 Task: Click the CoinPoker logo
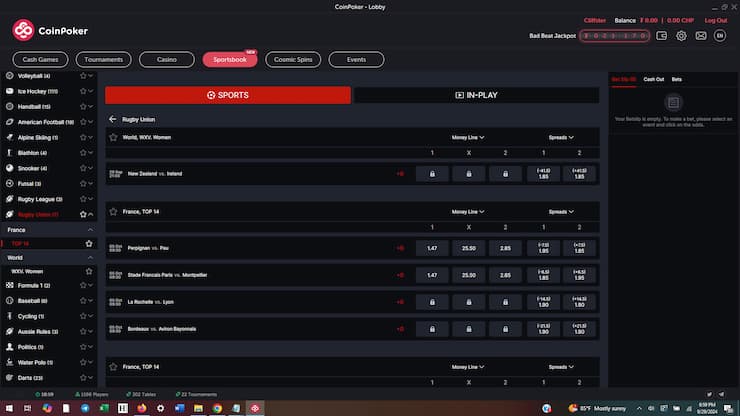click(x=50, y=31)
